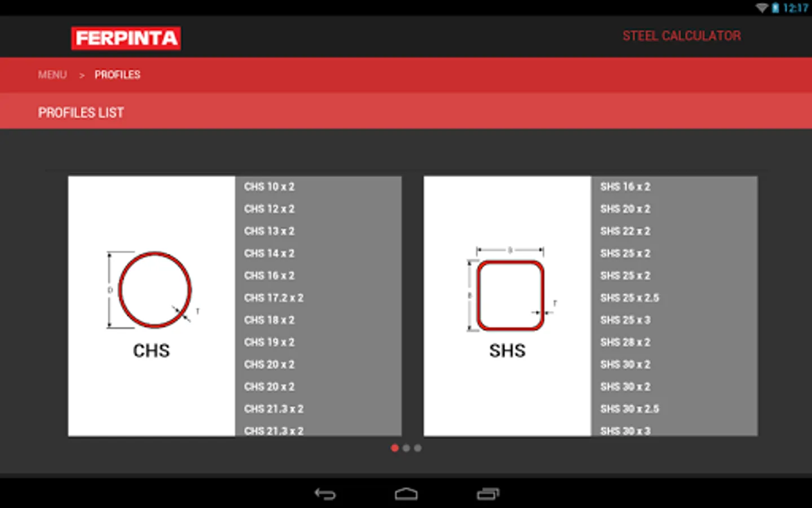
Task: Open the Steel Calculator
Action: pyautogui.click(x=682, y=36)
